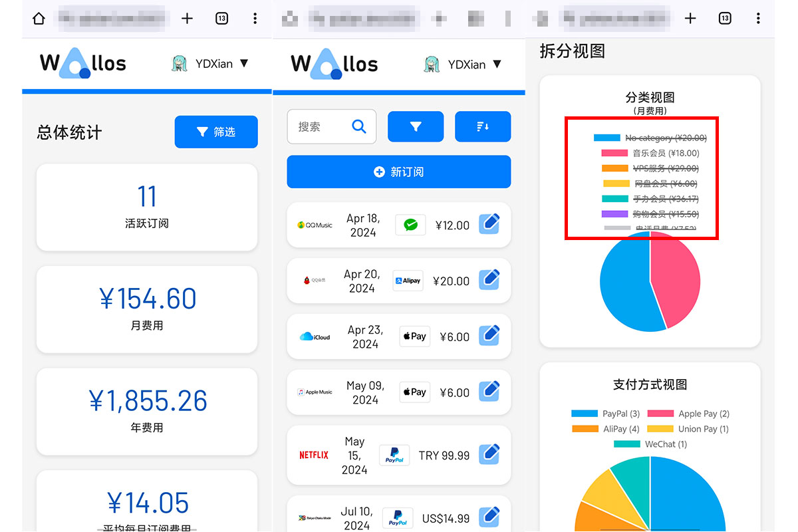Screen dimensions: 798x532
Task: Click the magnifier search icon
Action: (x=359, y=126)
